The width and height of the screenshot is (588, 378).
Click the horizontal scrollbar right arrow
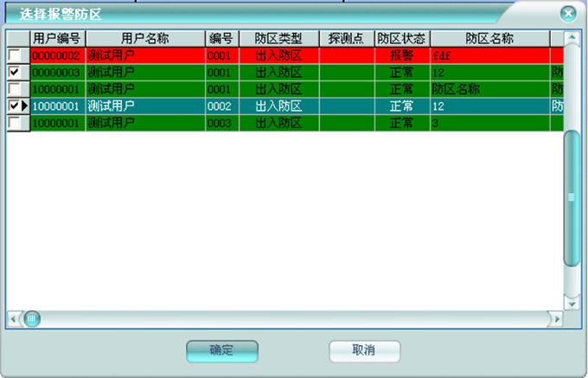tap(555, 319)
